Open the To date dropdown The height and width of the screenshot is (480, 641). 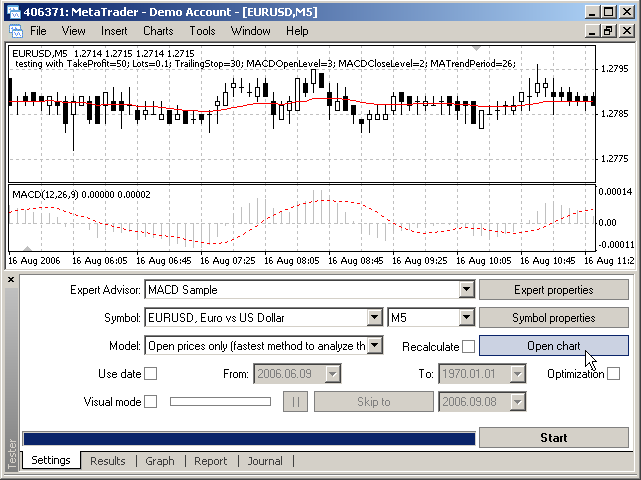tap(517, 374)
